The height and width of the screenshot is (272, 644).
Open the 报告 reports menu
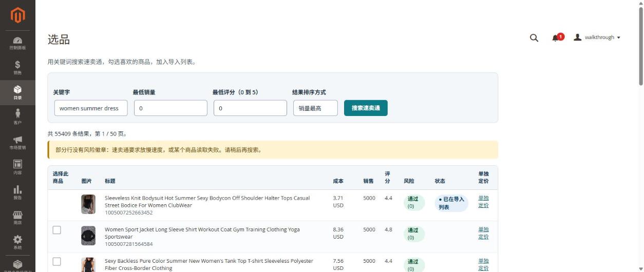point(17,192)
